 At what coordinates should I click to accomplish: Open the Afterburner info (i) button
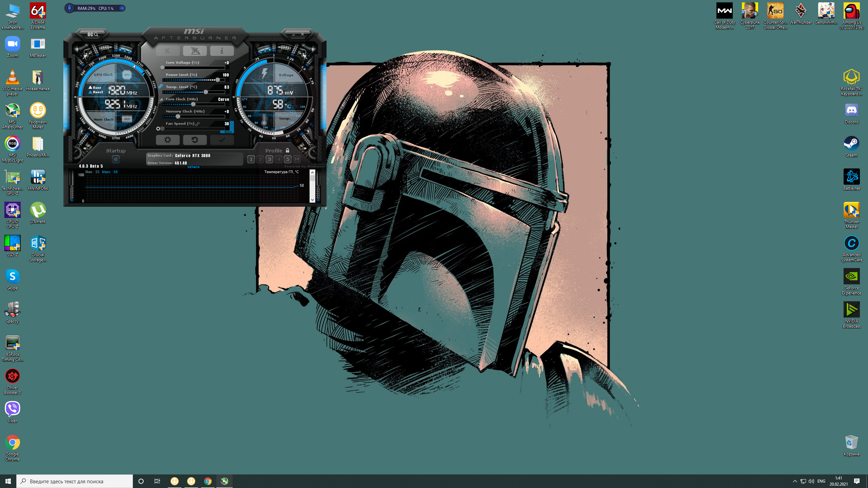click(x=222, y=51)
